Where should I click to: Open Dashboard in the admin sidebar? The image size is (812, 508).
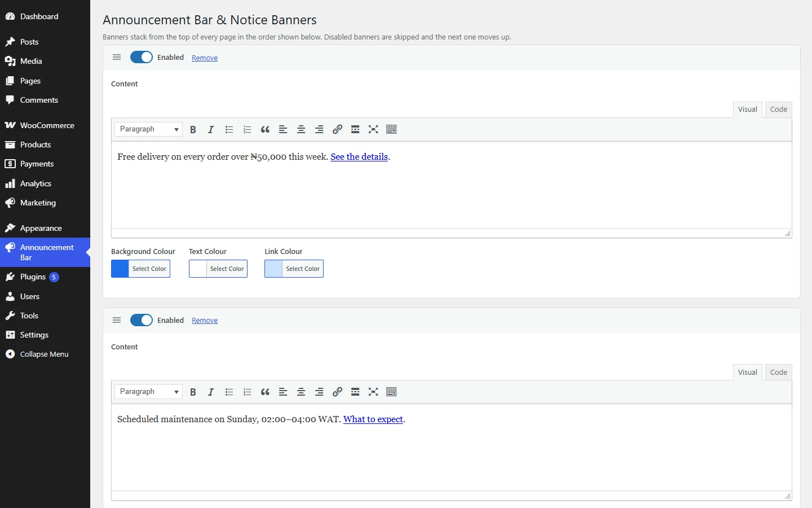point(45,16)
